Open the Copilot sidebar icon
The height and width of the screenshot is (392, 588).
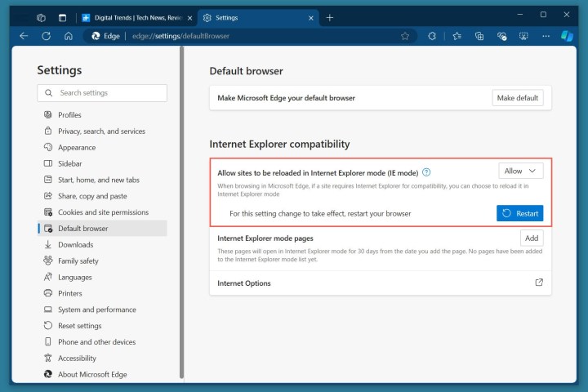(567, 36)
